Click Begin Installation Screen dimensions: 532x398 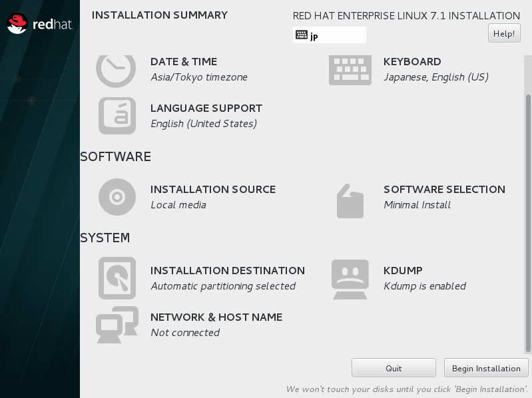coord(486,368)
